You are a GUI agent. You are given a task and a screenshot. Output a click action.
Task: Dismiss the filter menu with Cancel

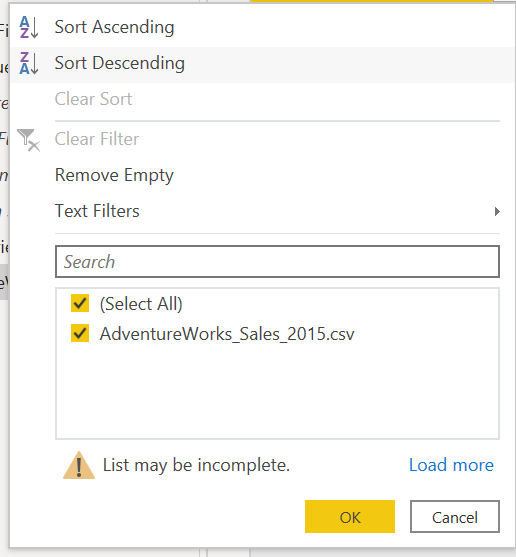pos(455,517)
